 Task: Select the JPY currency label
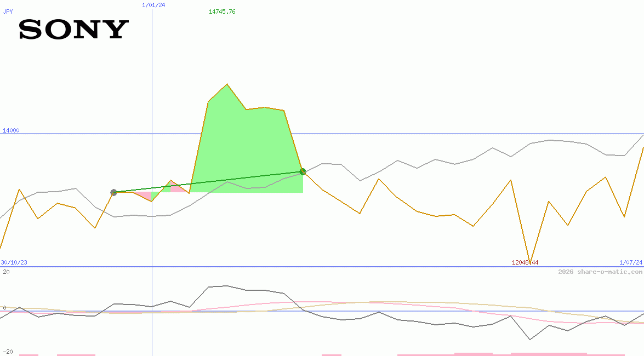coord(8,12)
